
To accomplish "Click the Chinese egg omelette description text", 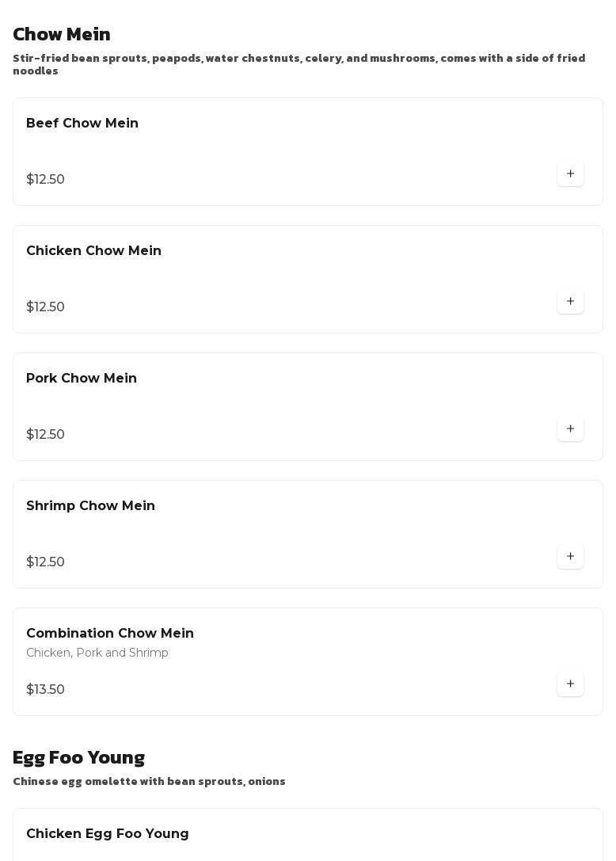I will click(x=149, y=782).
